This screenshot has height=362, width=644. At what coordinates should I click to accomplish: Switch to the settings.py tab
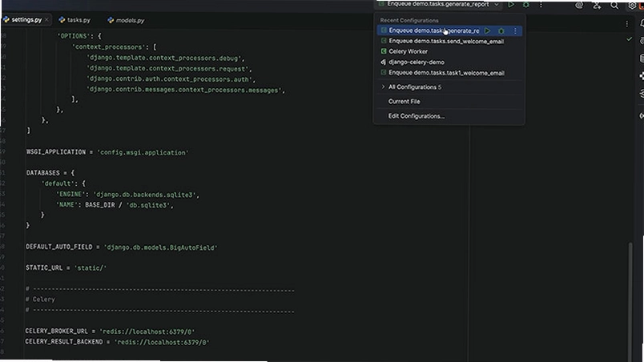tap(26, 19)
